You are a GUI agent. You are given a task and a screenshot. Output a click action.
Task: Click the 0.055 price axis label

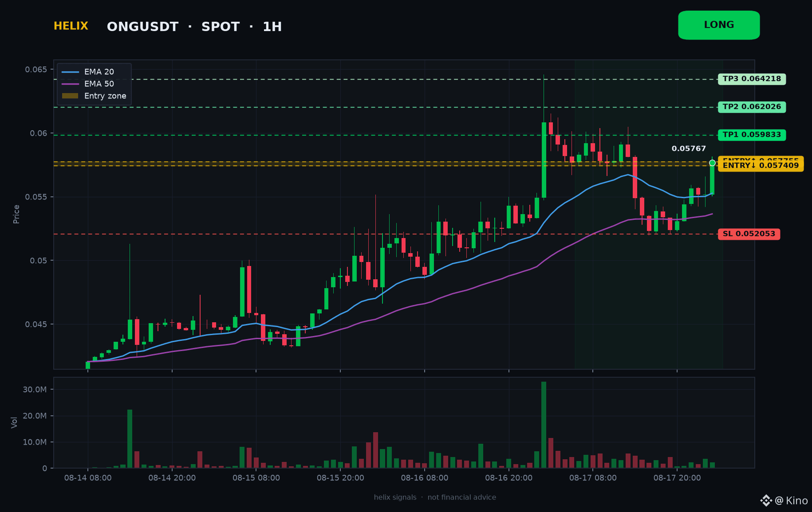point(36,197)
